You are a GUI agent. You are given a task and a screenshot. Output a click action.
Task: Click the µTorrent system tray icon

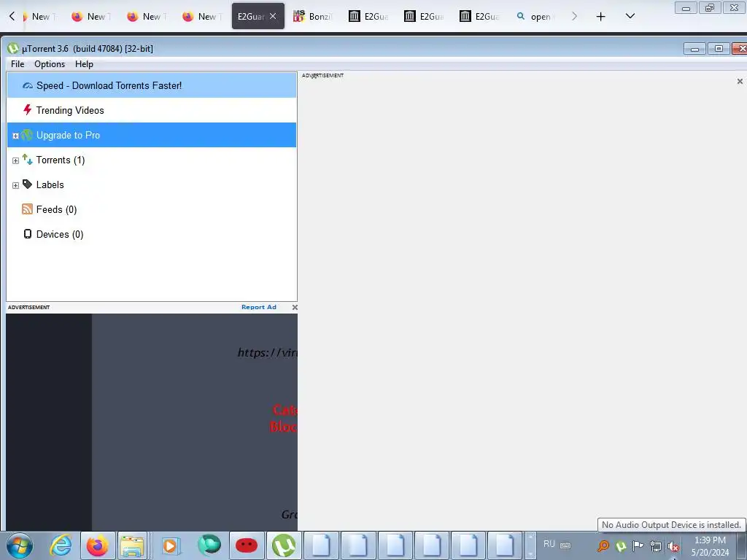(621, 545)
